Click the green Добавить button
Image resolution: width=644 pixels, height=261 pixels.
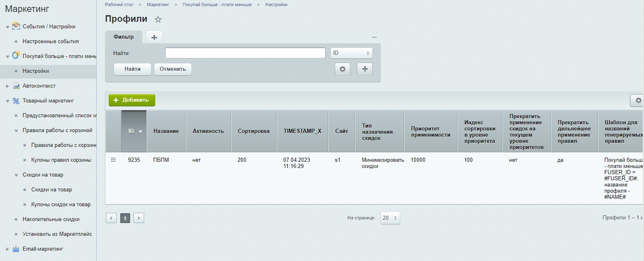click(x=132, y=100)
